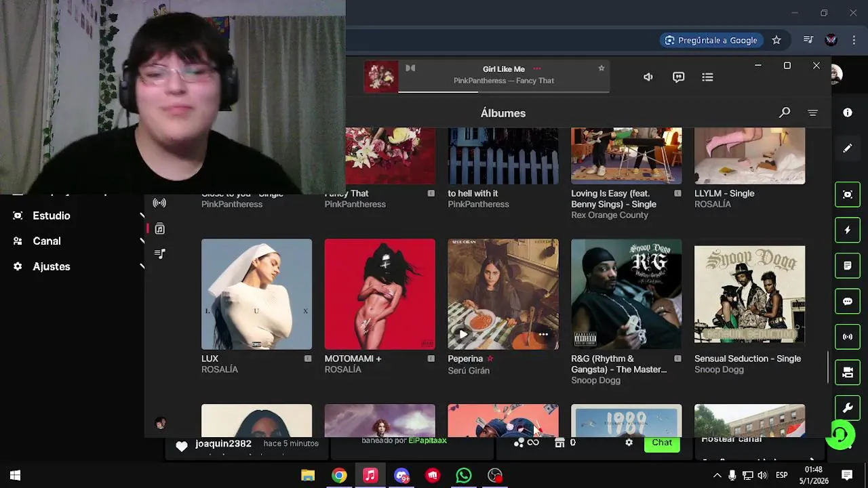
Task: Click the green video camera icon
Action: click(848, 372)
